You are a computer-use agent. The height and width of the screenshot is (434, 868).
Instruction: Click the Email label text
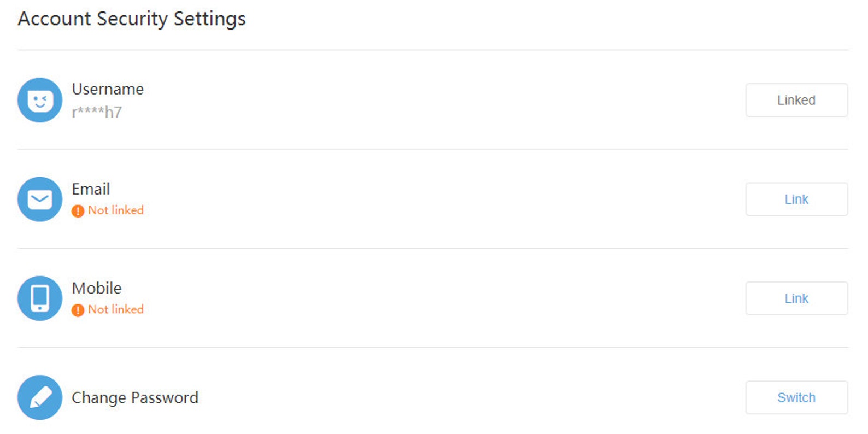91,189
